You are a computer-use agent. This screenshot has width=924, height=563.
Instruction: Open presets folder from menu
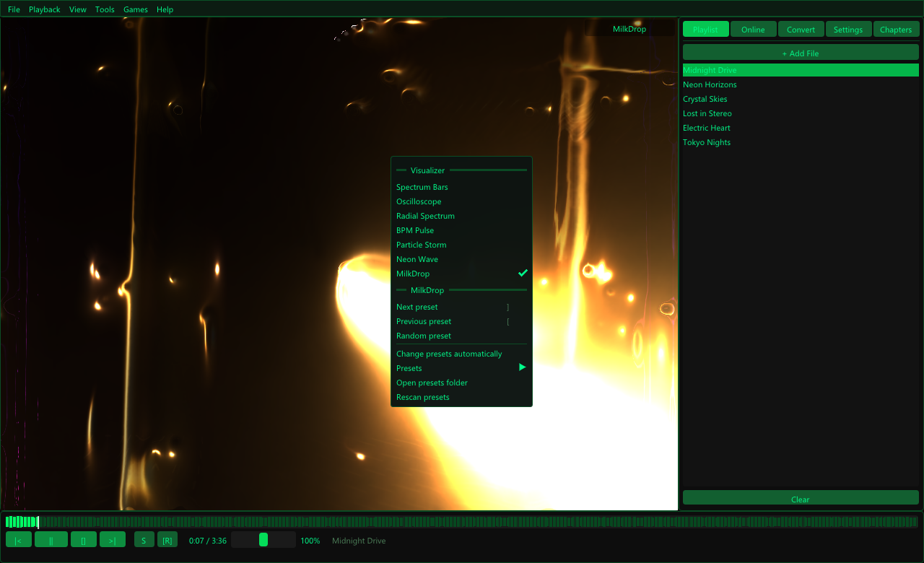pos(461,383)
